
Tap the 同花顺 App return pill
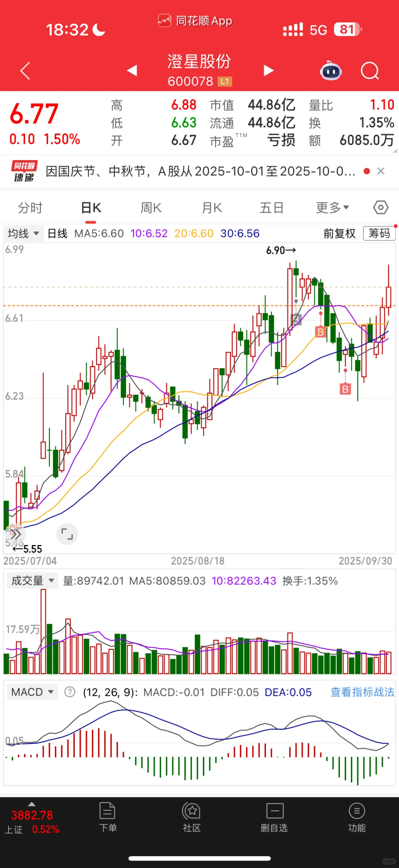[x=195, y=21]
